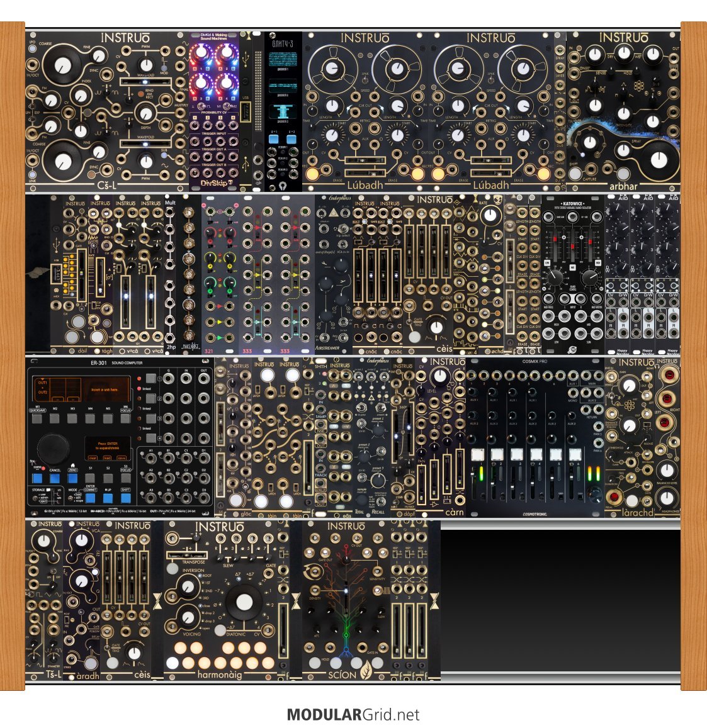
Task: Click the RATE knob in second row
Action: (x=490, y=215)
